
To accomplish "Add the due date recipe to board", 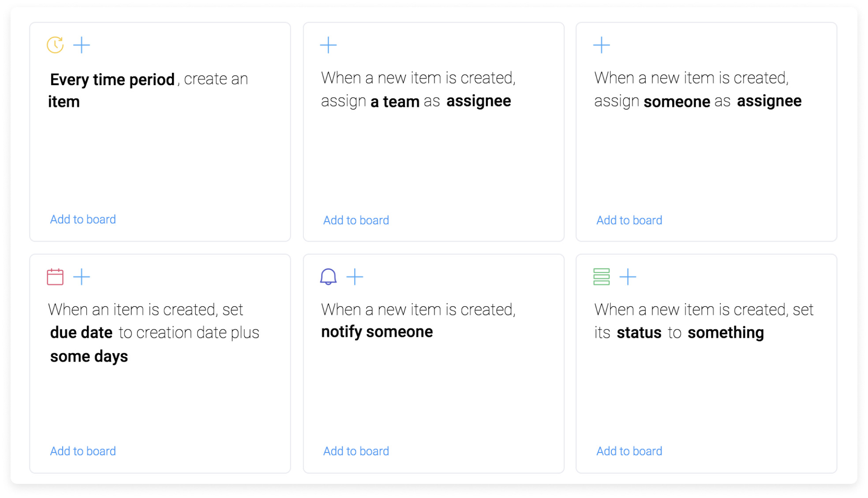I will [x=82, y=451].
